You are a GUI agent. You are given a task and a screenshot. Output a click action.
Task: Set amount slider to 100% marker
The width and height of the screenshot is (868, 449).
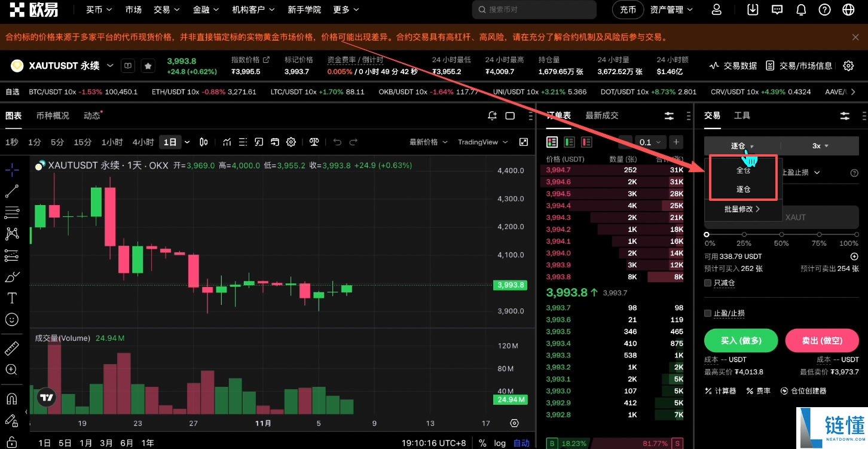tap(855, 235)
